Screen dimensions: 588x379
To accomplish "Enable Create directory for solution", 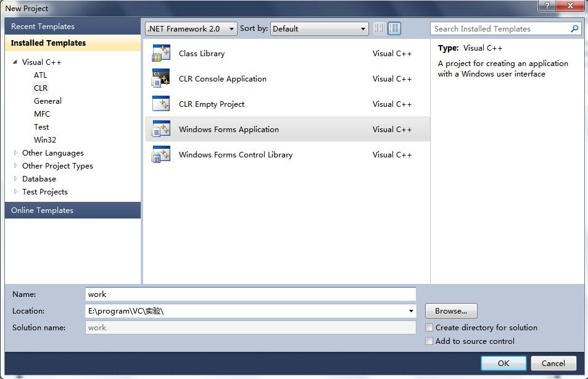I will click(429, 328).
